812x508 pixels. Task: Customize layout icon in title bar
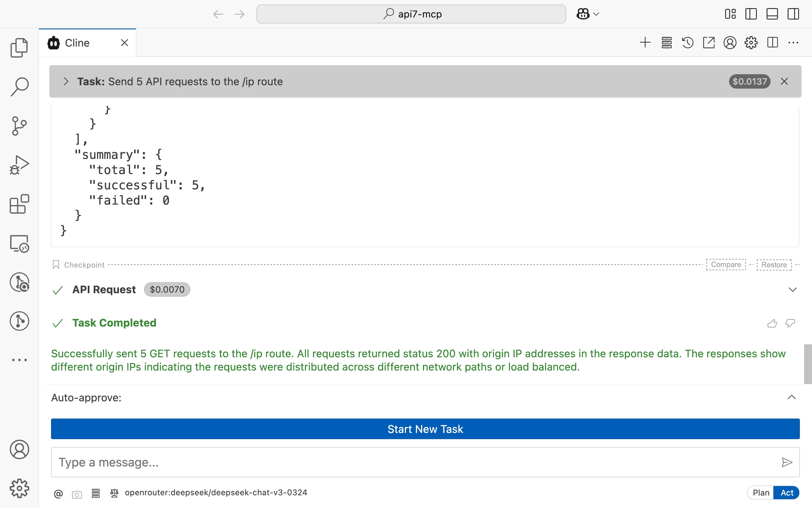click(x=730, y=14)
